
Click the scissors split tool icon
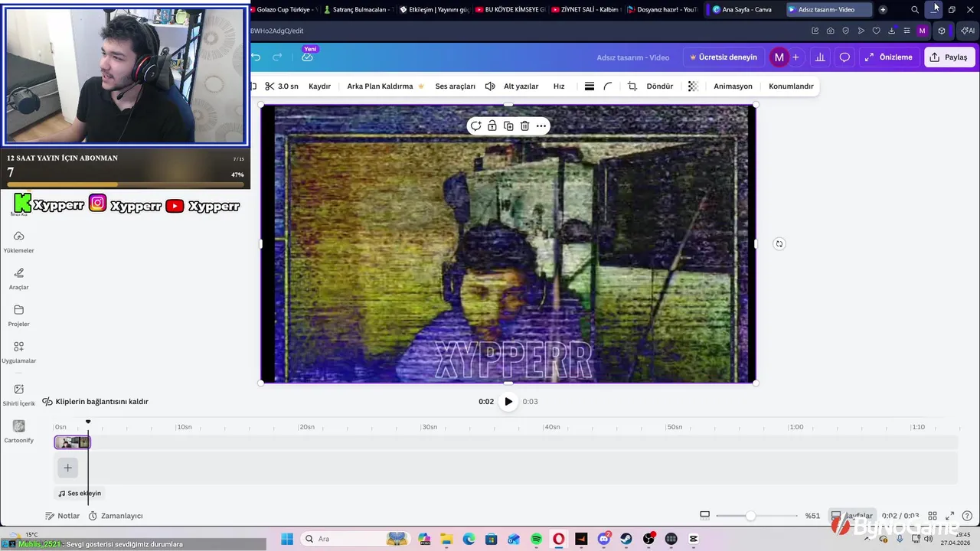click(x=269, y=86)
